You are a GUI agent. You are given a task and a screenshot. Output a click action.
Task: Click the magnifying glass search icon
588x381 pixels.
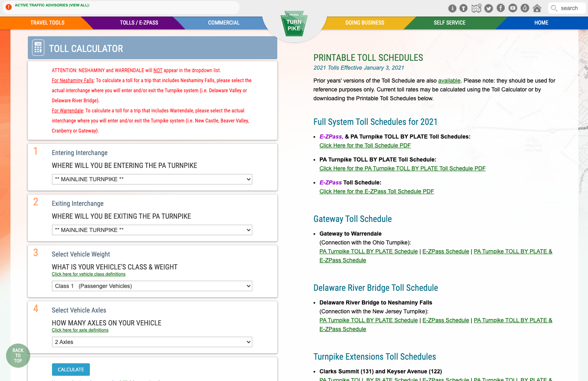tap(554, 8)
